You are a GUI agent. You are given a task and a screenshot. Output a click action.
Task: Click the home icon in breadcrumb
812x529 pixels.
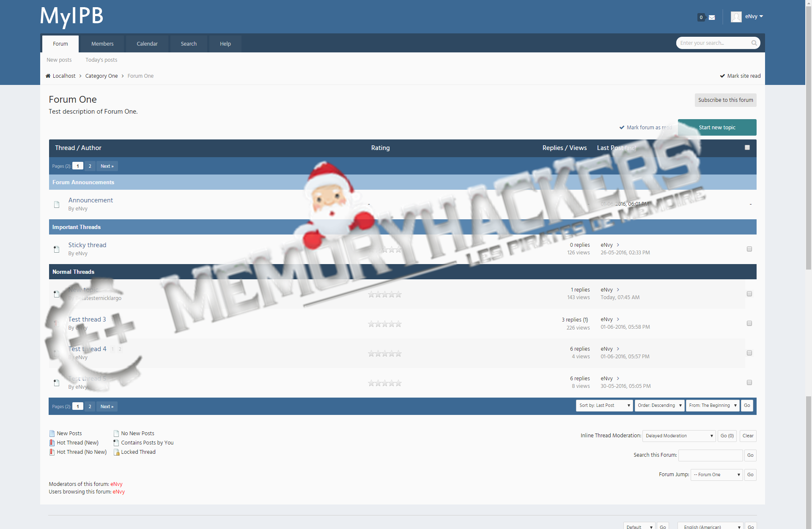click(x=48, y=76)
